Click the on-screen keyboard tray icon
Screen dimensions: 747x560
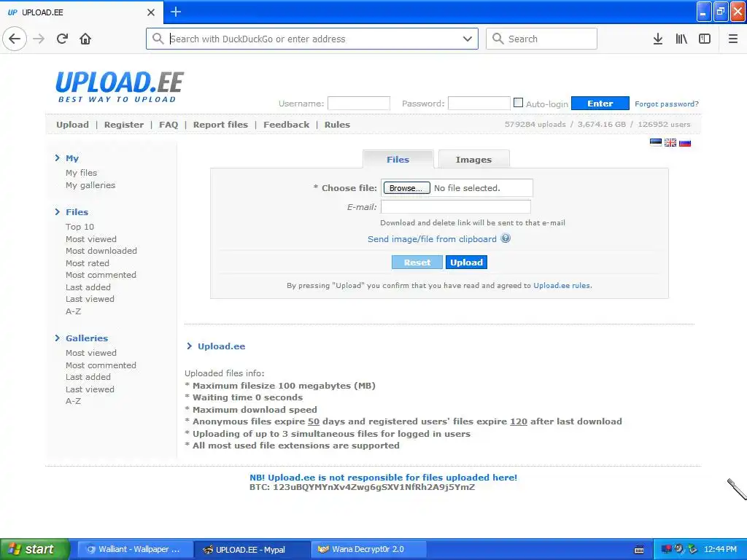tap(639, 550)
